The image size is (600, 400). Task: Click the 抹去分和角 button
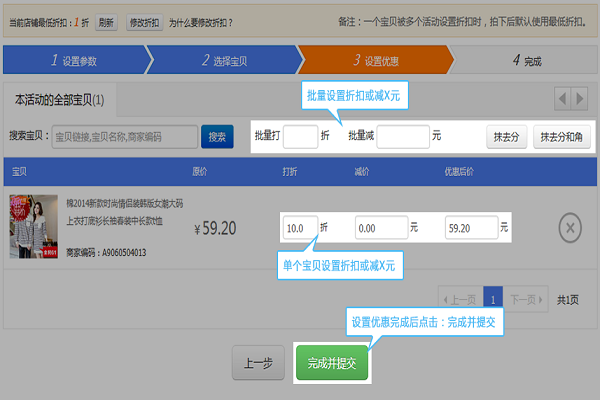tap(562, 137)
